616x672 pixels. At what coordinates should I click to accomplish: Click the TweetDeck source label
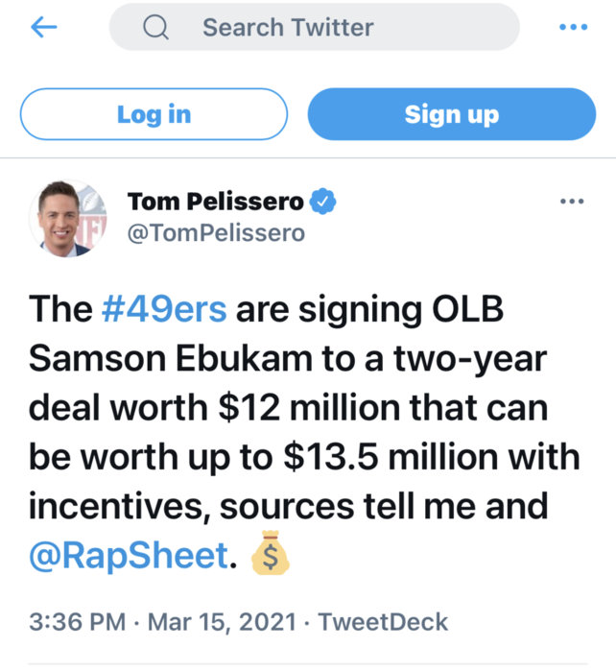(x=383, y=622)
